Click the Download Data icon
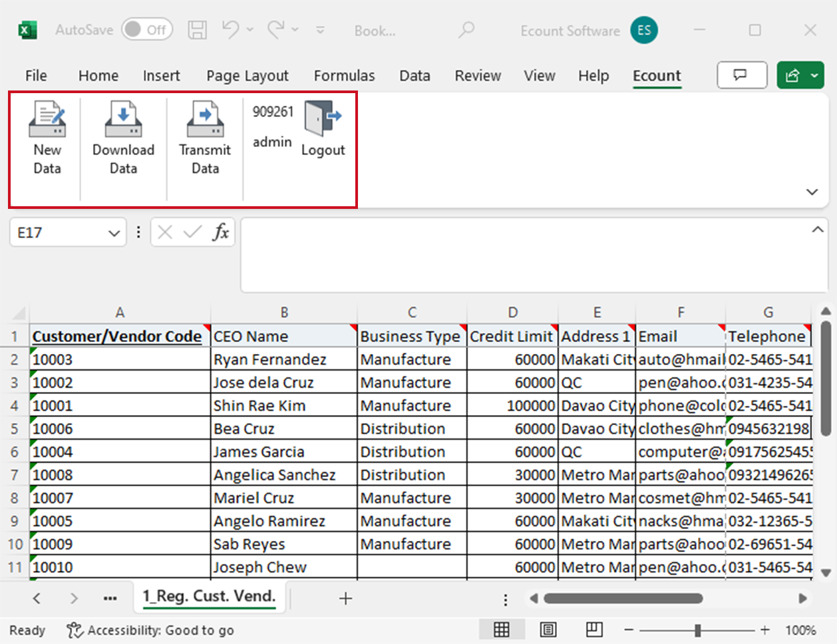 tap(123, 119)
